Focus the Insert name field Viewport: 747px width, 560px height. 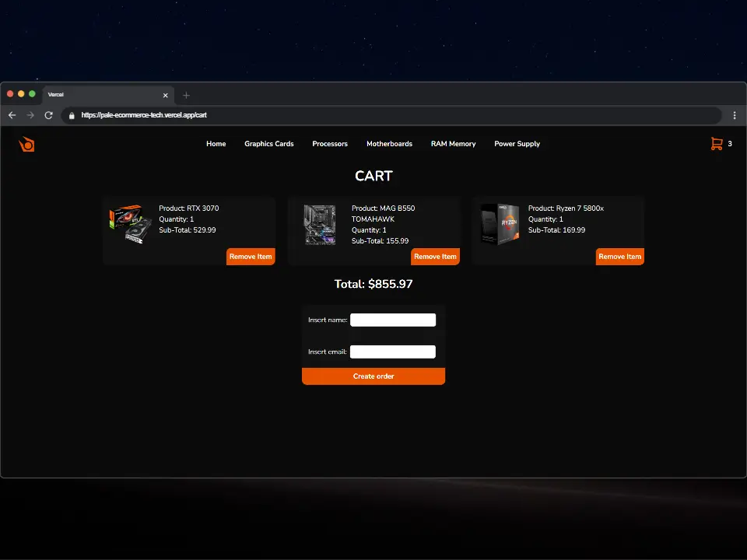393,320
